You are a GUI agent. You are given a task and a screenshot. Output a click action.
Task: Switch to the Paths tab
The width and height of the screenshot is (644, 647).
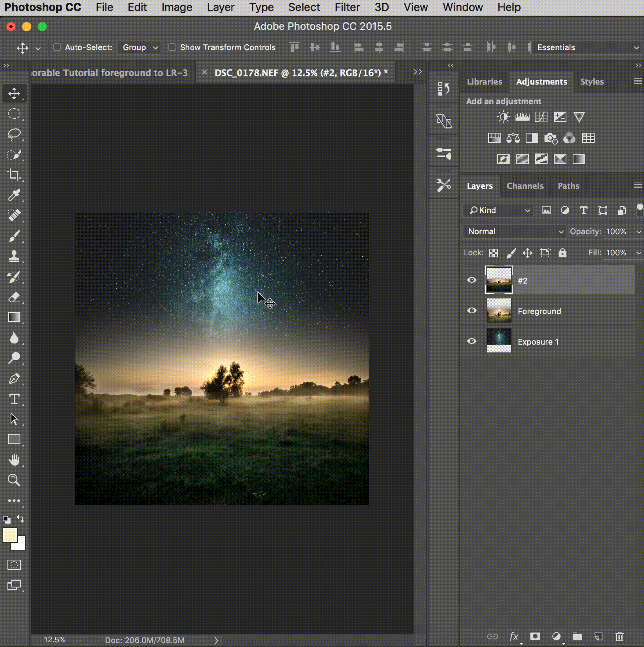568,186
